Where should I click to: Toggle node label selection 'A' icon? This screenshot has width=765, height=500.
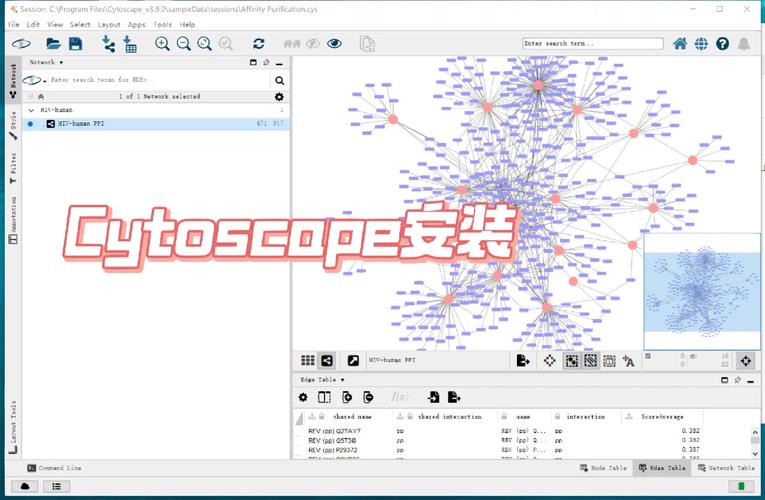[628, 361]
